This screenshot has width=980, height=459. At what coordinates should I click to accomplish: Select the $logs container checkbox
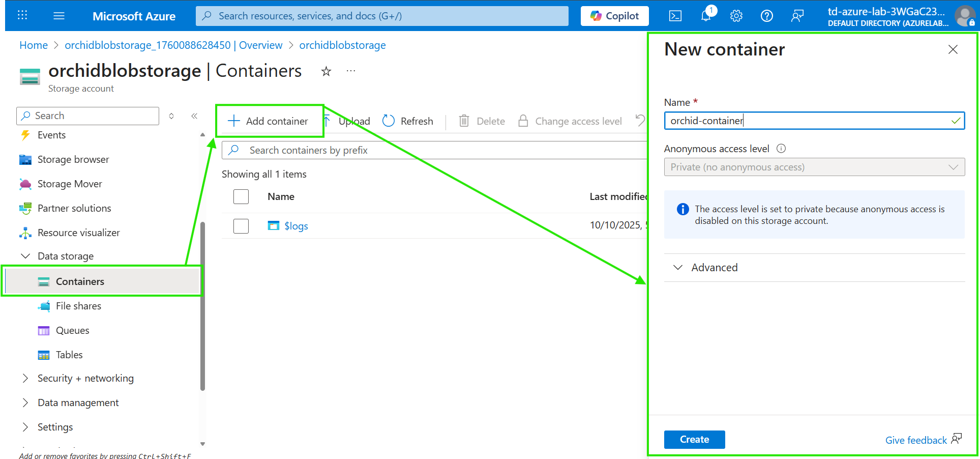(241, 226)
